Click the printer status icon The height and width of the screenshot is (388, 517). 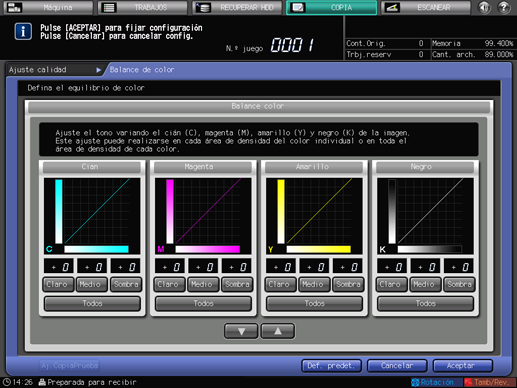point(42,382)
